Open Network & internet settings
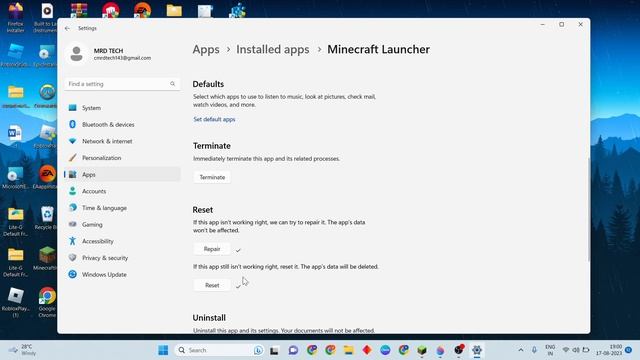The width and height of the screenshot is (640, 360). [122, 141]
